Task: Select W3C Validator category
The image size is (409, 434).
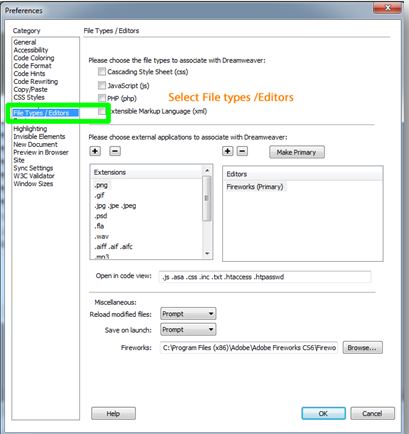Action: [x=34, y=176]
